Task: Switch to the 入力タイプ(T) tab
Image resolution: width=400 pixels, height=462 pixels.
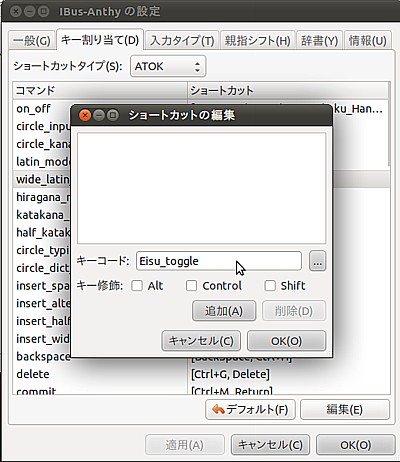Action: [182, 41]
